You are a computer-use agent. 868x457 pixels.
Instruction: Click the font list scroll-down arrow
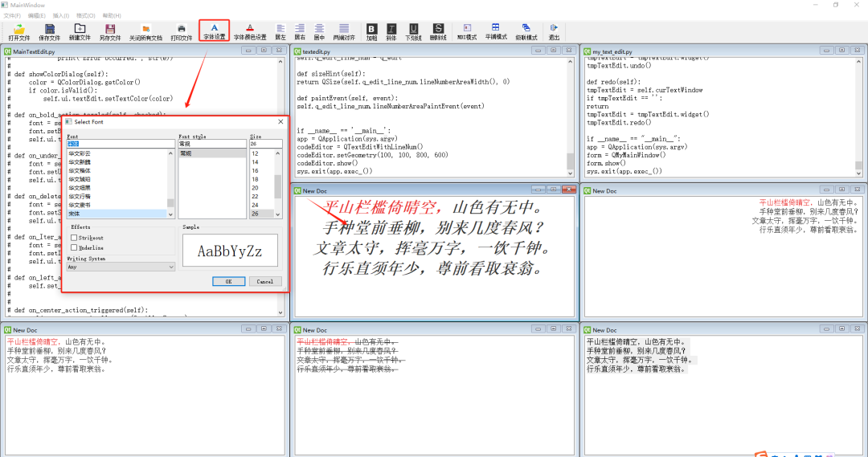tap(170, 214)
